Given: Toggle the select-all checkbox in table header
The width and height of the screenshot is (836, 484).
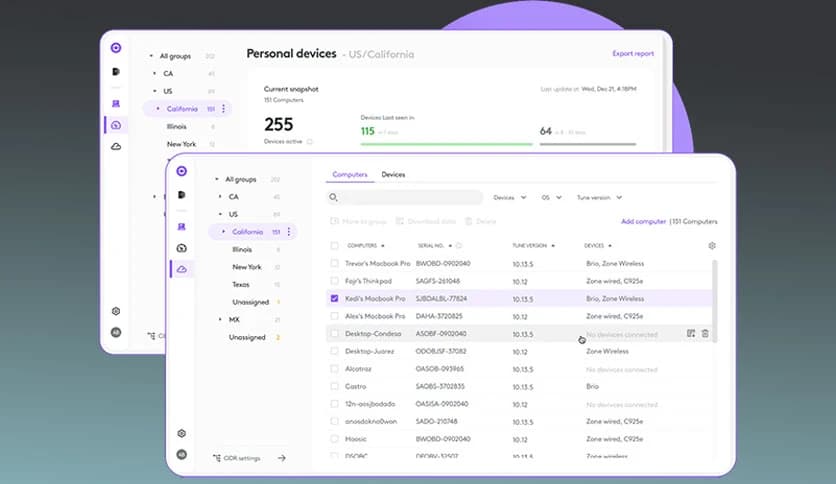Looking at the screenshot, I should coord(334,245).
